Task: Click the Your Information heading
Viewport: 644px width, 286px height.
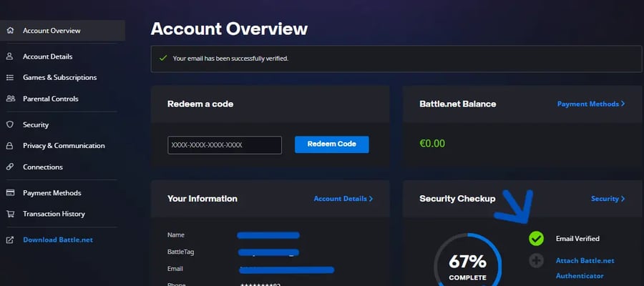Action: (203, 199)
